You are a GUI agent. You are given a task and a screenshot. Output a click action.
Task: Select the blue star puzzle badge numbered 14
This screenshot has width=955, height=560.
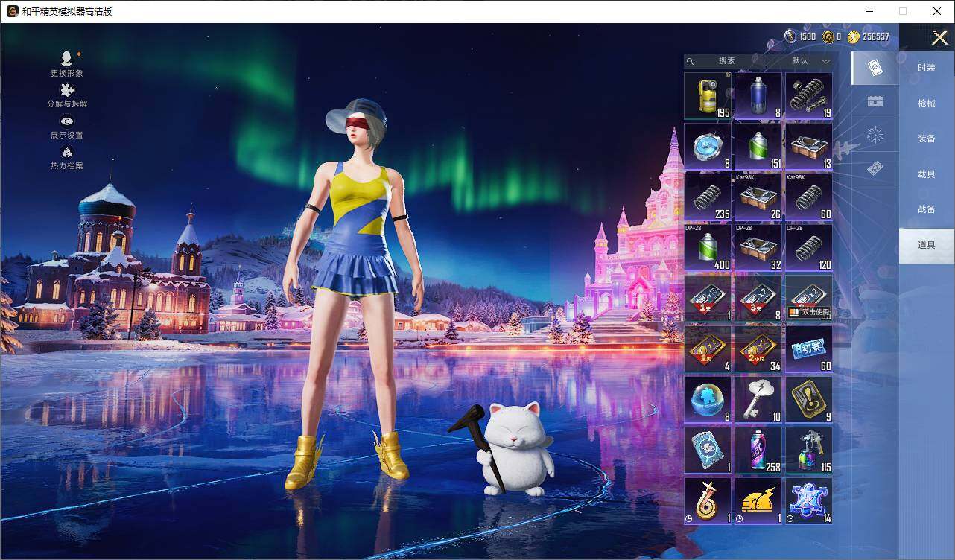coord(809,500)
